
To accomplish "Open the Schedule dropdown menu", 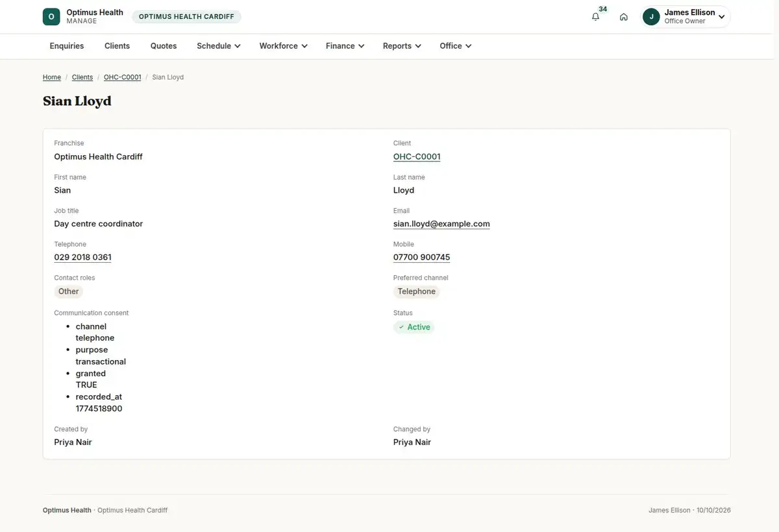I will click(219, 46).
